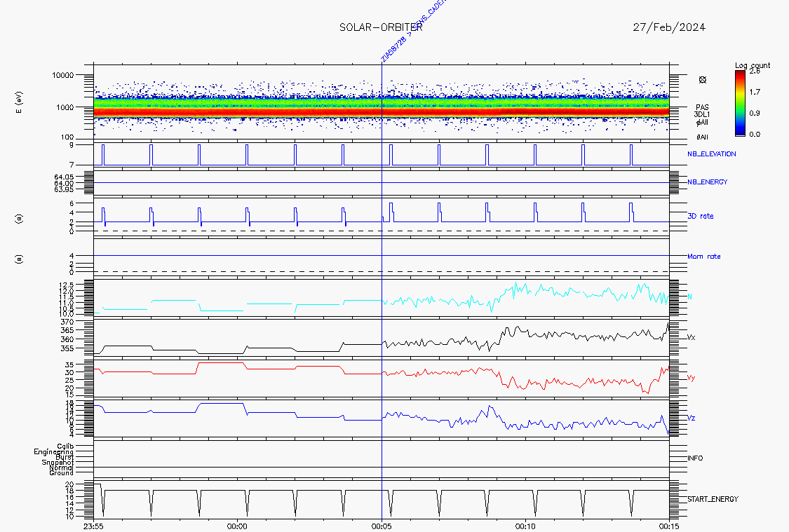Click the 370 value on Vx axis
The width and height of the screenshot is (789, 532).
[x=67, y=322]
